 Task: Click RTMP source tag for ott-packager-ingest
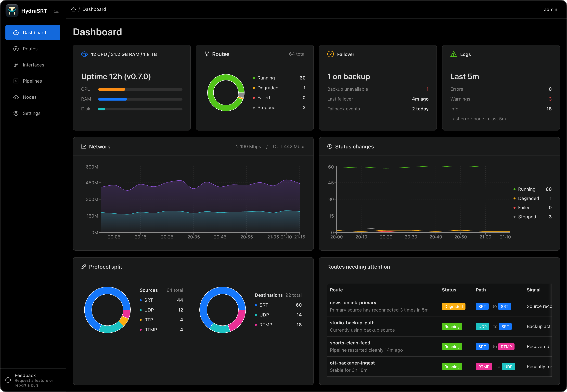[484, 367]
